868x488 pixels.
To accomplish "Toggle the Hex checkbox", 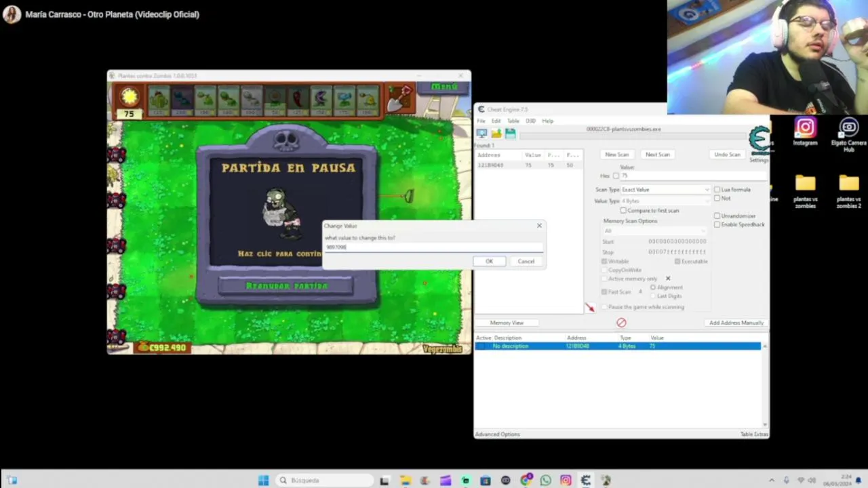I will click(x=616, y=176).
